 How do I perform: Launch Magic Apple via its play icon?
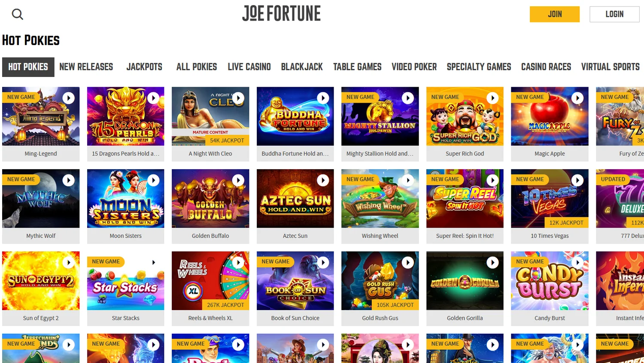pyautogui.click(x=577, y=98)
